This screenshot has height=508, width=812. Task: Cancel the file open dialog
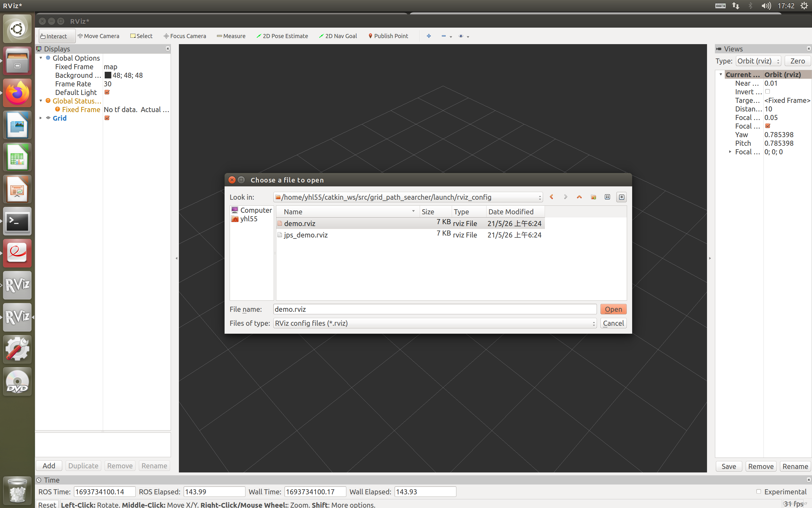coord(613,323)
